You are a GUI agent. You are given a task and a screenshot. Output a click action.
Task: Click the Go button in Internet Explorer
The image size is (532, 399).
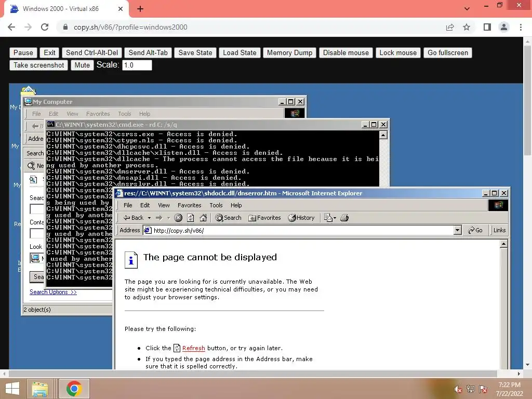click(476, 230)
